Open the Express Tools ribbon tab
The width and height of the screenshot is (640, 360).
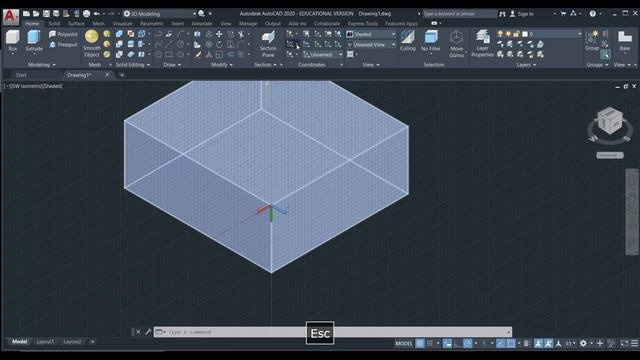point(362,24)
